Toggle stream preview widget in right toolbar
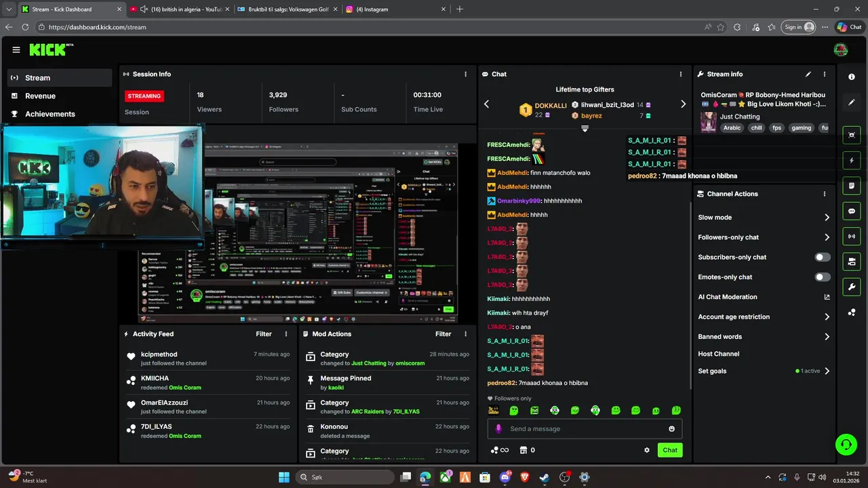 tap(852, 135)
